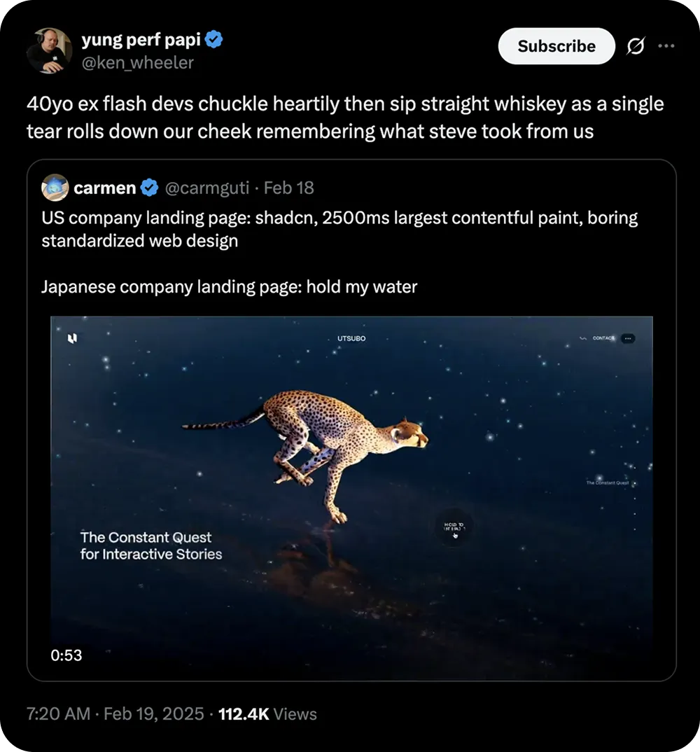Click carmen's blue verified checkmark

[149, 188]
